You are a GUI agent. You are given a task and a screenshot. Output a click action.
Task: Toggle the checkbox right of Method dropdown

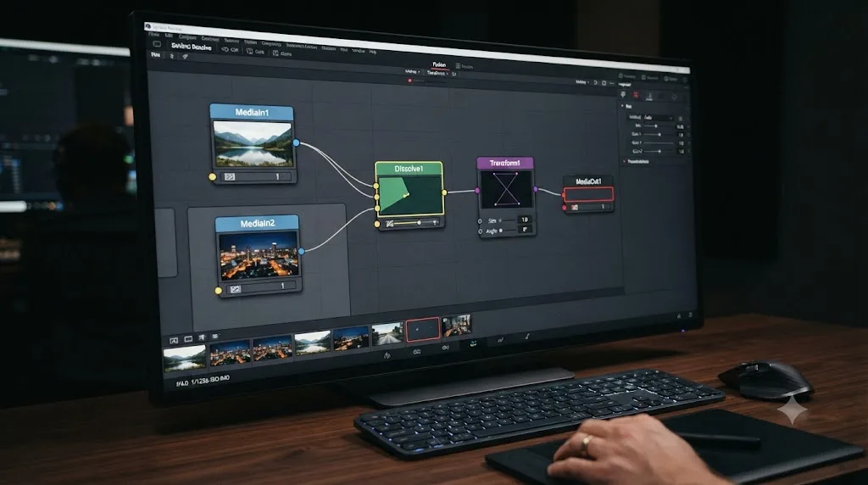[x=681, y=119]
